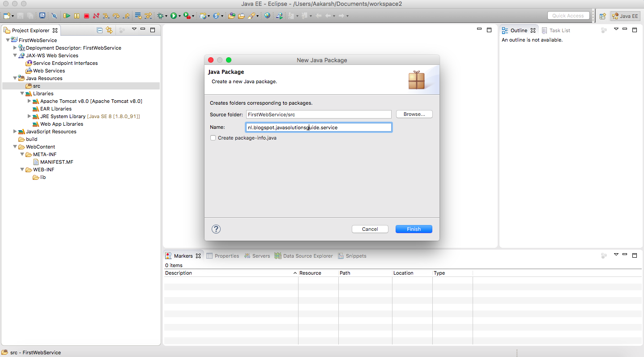Minimize the Outline panel
This screenshot has height=357, width=644.
(x=625, y=29)
